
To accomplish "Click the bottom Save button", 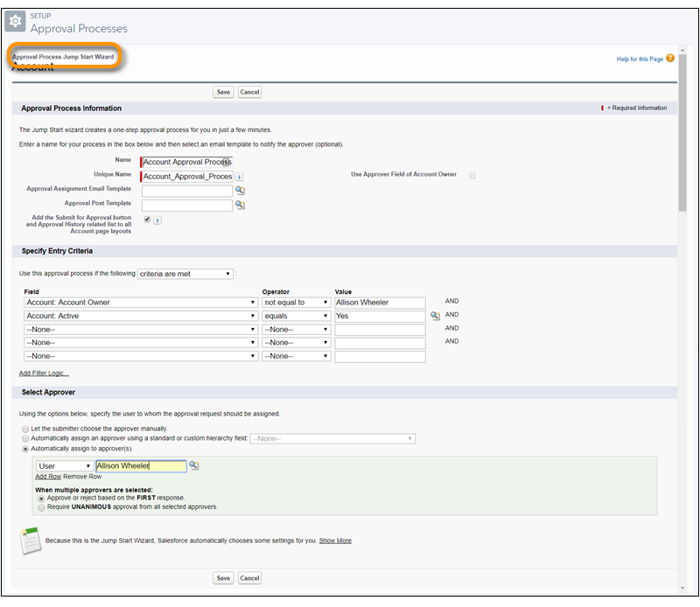I will (x=223, y=578).
